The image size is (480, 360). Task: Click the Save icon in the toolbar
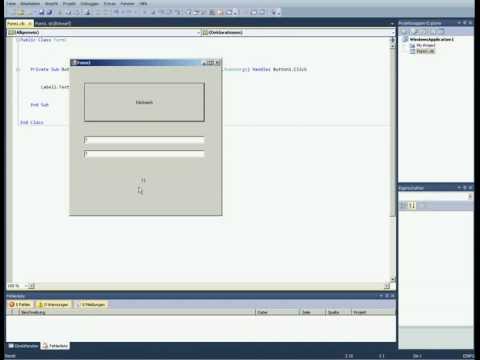point(42,12)
